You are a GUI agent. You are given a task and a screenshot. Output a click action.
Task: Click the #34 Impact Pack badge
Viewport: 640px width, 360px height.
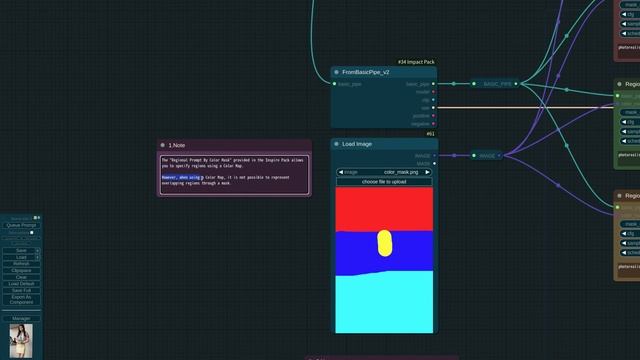pyautogui.click(x=416, y=62)
